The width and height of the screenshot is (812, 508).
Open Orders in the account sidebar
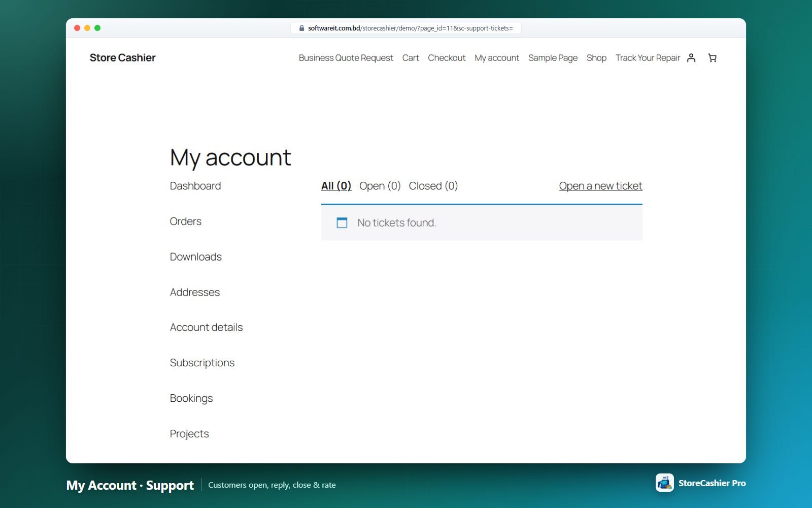[x=186, y=221]
